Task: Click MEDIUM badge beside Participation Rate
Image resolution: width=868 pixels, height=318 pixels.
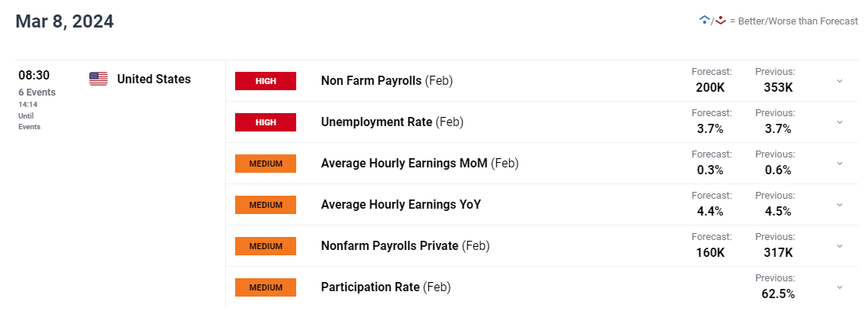Action: coord(266,287)
